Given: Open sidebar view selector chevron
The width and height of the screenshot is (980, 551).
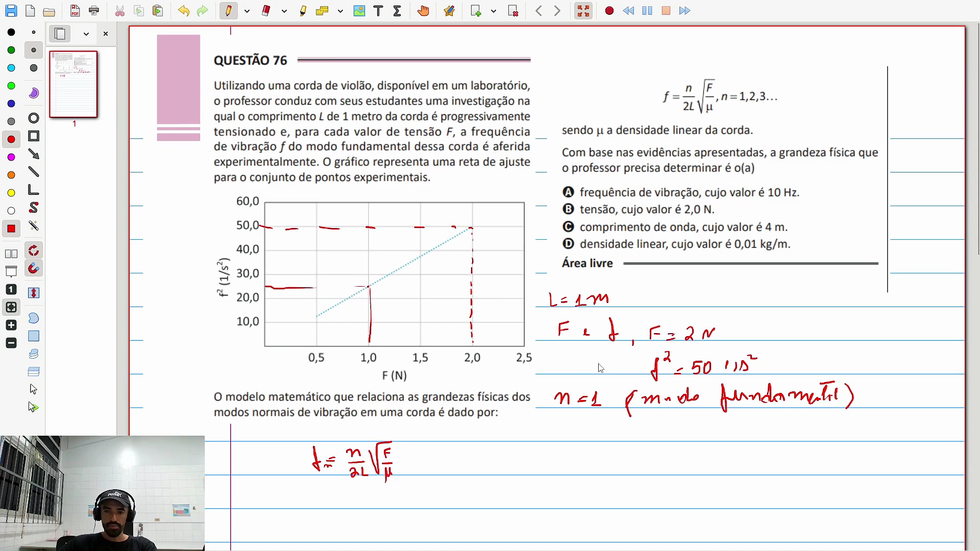Looking at the screenshot, I should click(x=86, y=34).
